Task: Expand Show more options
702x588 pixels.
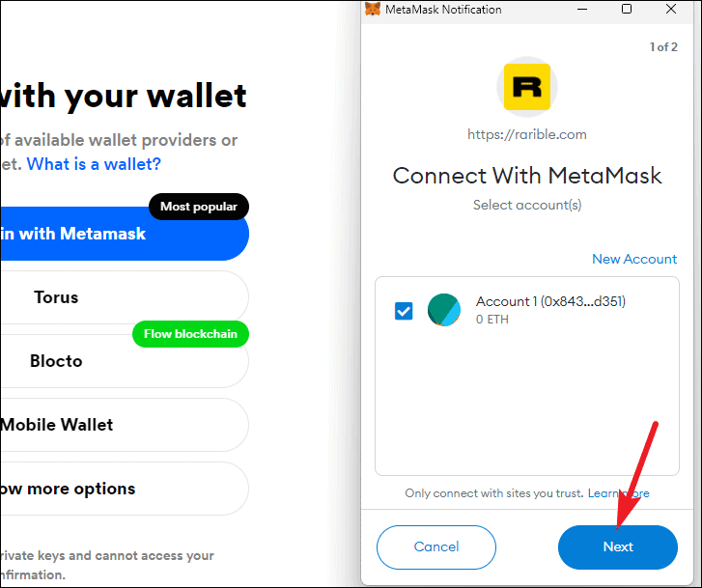Action: 124,489
